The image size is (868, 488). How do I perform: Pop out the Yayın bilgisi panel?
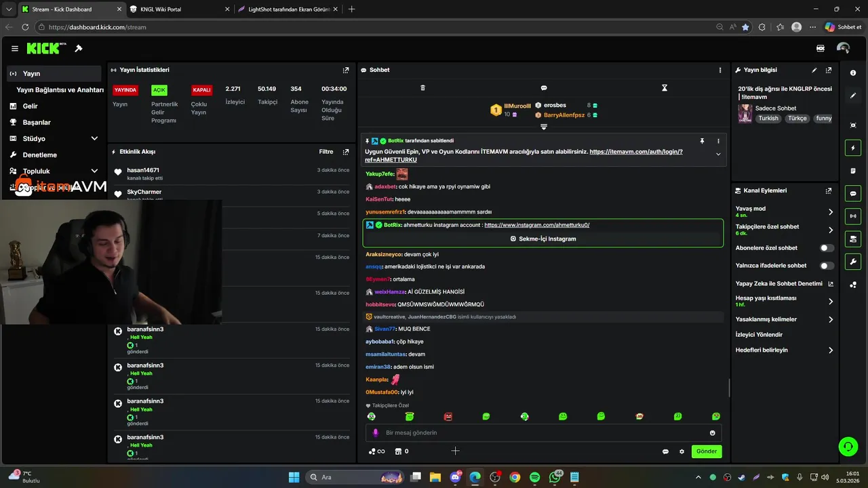click(x=829, y=70)
